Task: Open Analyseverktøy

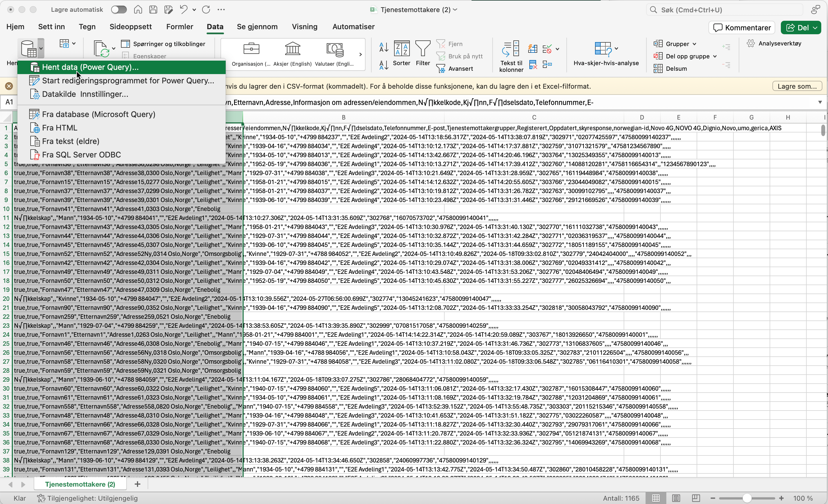Action: (x=774, y=43)
